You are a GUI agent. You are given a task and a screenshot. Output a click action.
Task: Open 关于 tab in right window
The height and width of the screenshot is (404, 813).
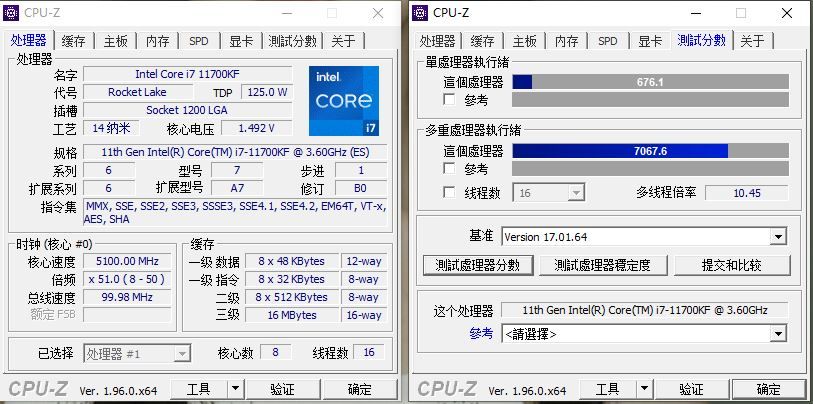pyautogui.click(x=752, y=41)
